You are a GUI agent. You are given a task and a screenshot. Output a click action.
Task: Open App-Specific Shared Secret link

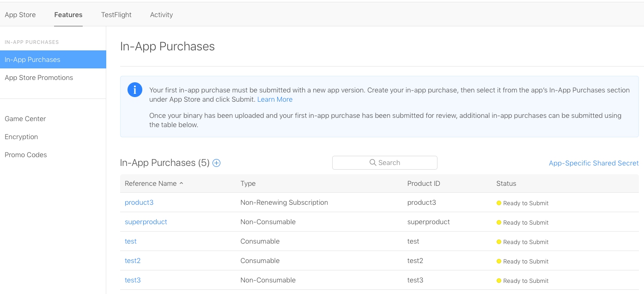(594, 163)
